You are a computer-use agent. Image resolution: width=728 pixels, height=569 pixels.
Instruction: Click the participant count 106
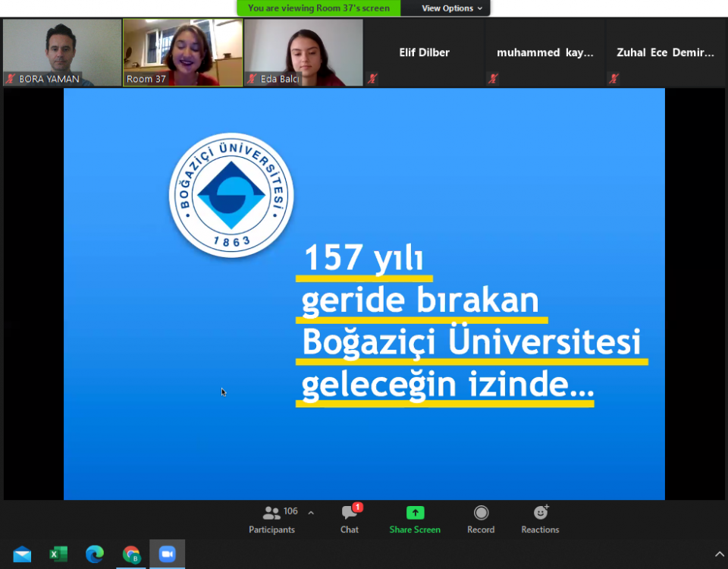(x=290, y=511)
